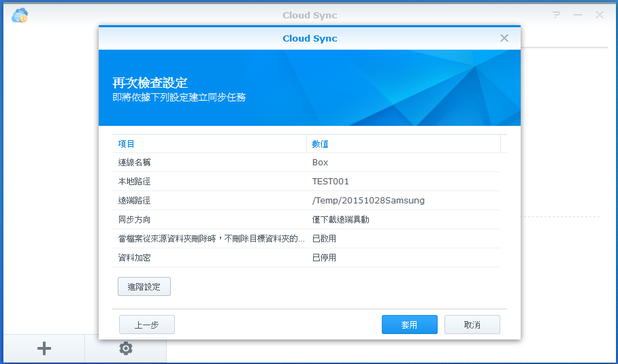Open help via the question mark icon
The image size is (618, 364).
point(556,15)
